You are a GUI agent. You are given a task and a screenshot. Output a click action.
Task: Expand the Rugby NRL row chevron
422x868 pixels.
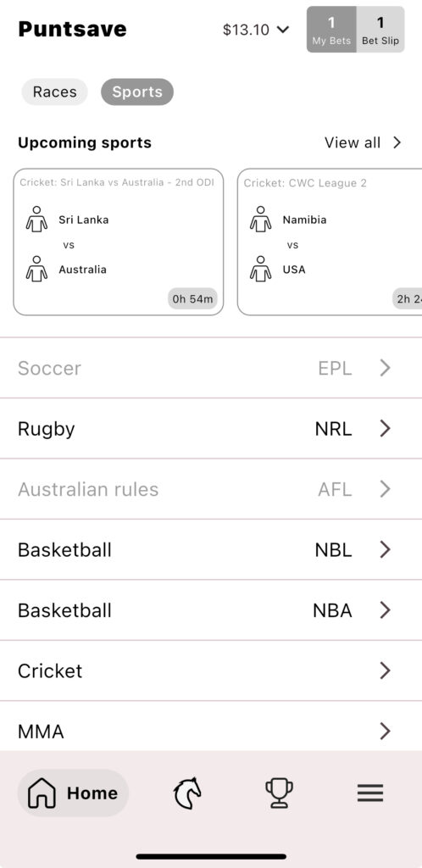(385, 428)
